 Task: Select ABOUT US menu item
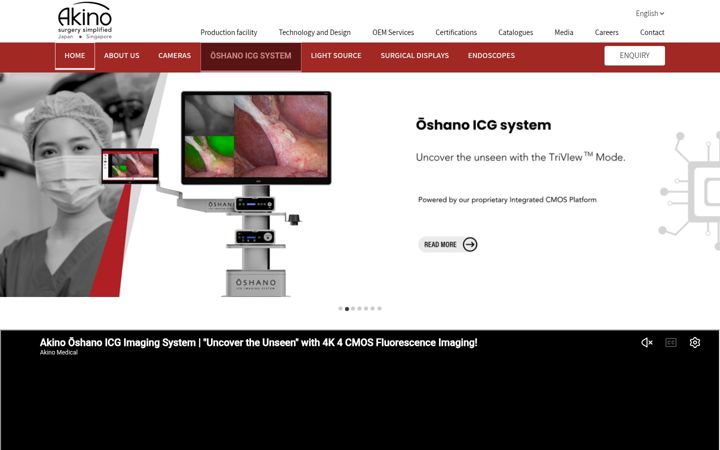click(122, 56)
